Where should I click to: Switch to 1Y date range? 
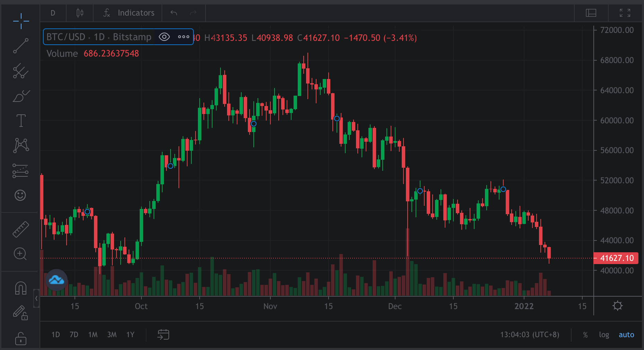[x=130, y=335]
